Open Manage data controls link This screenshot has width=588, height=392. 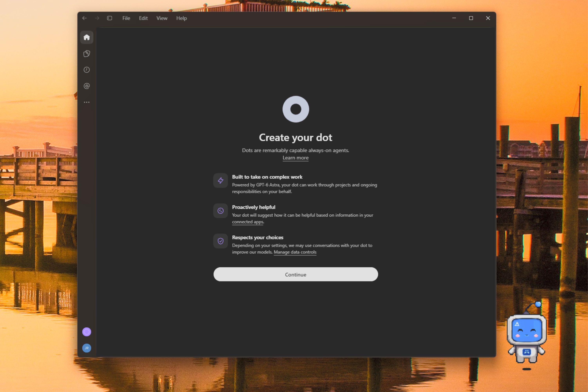click(x=295, y=252)
